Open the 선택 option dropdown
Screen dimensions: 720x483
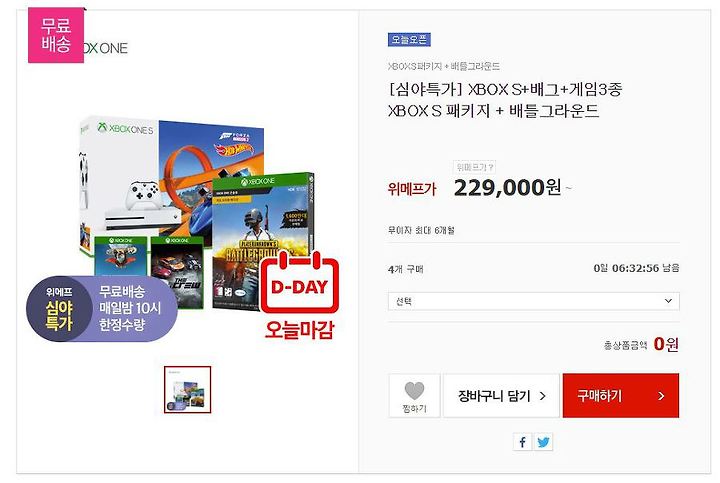[534, 301]
